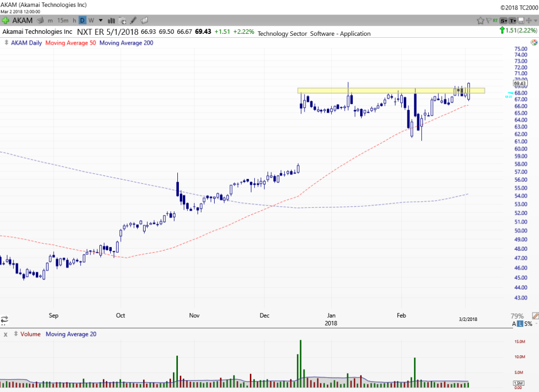The image size is (539, 392).
Task: Open the bar chart style icon
Action: click(x=112, y=20)
